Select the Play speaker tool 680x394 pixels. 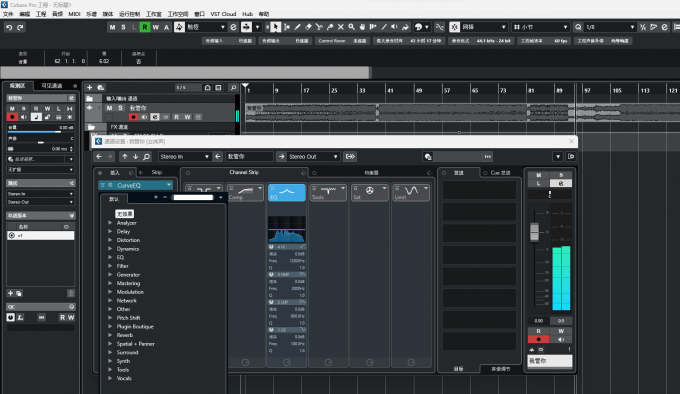pos(395,27)
